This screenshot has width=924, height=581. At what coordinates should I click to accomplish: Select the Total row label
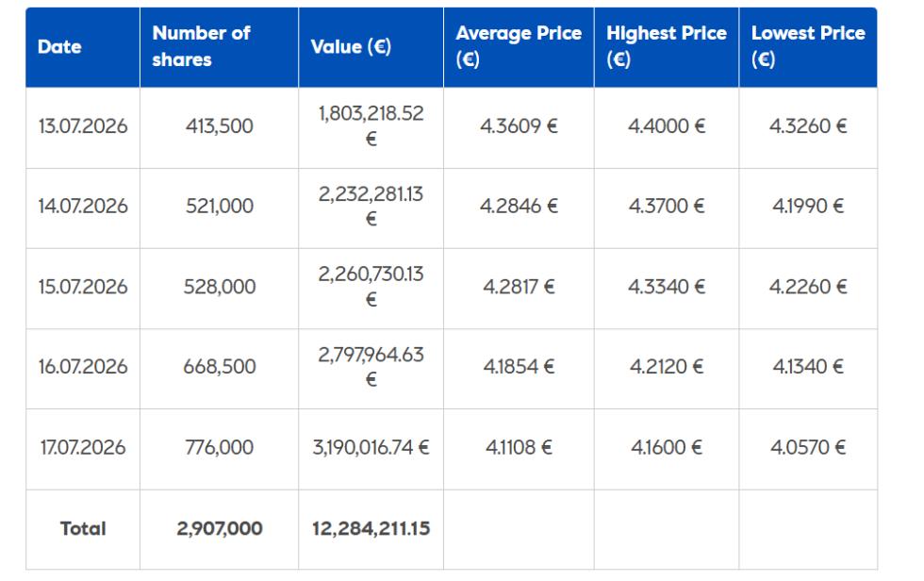pyautogui.click(x=83, y=528)
